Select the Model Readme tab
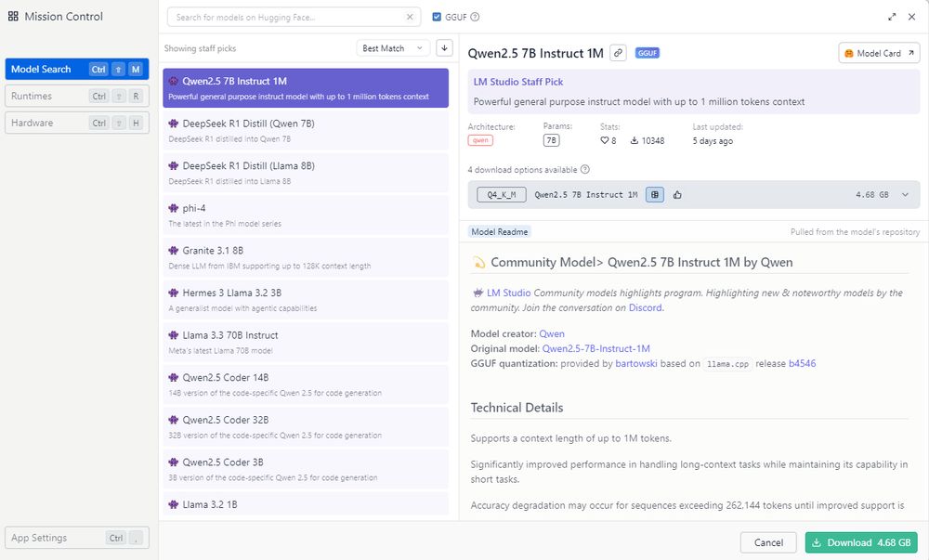The width and height of the screenshot is (929, 560). 500,231
